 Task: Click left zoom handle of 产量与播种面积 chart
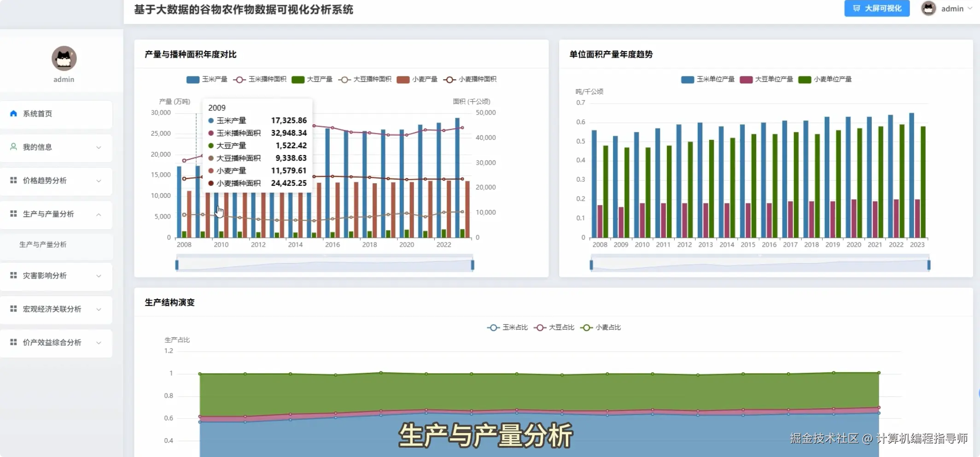177,265
